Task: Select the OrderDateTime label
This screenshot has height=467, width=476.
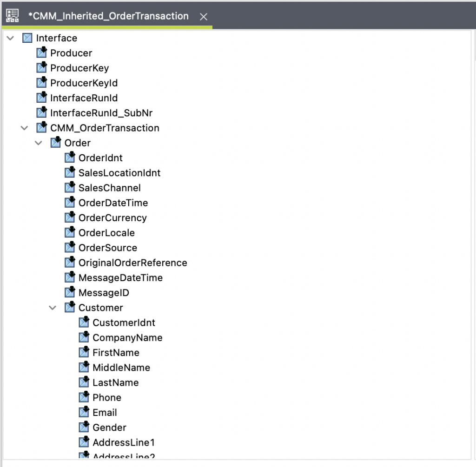Action: pyautogui.click(x=113, y=203)
